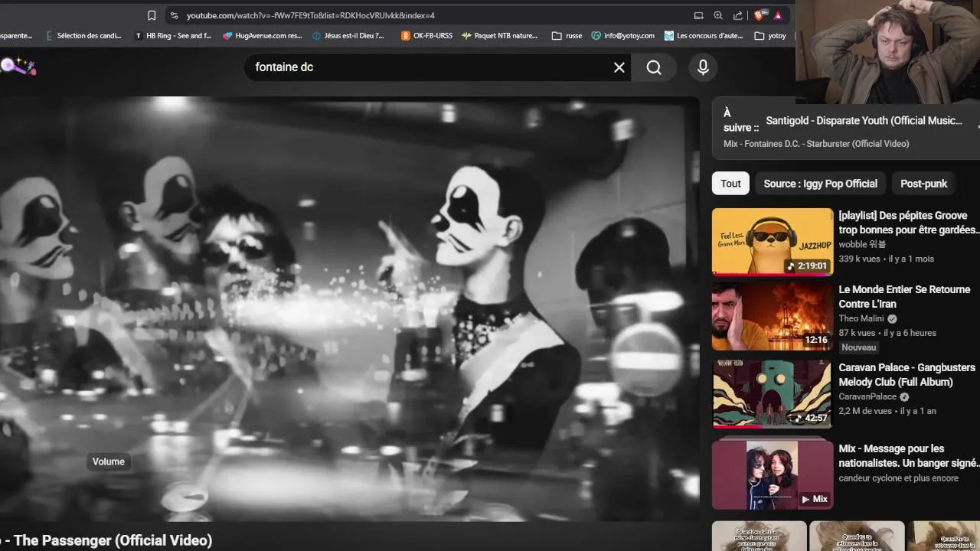This screenshot has width=980, height=551.
Task: Click the video player picture
Action: 348,308
